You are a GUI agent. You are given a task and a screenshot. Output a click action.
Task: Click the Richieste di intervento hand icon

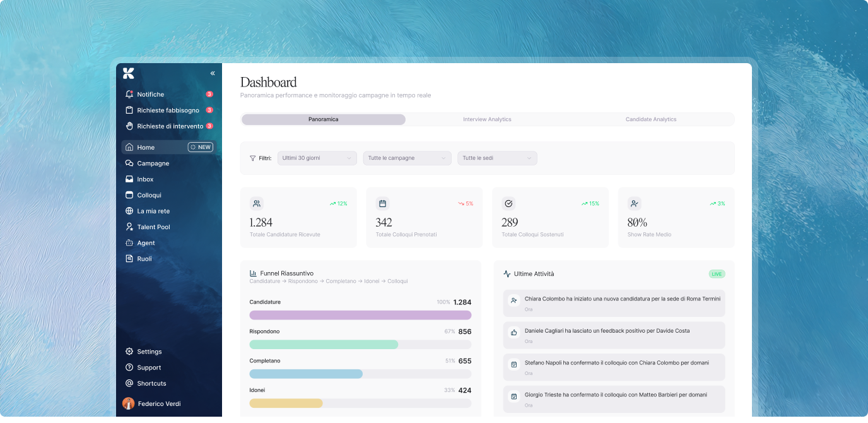point(129,126)
